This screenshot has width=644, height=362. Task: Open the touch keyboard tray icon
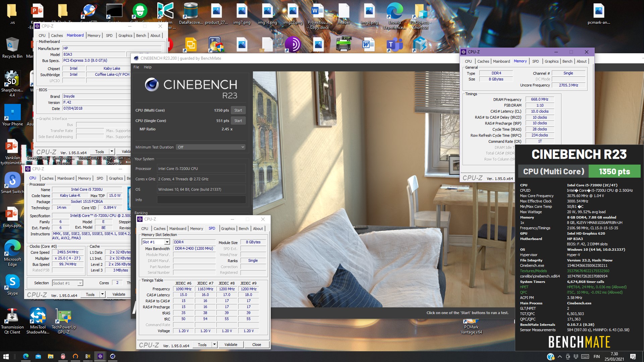click(585, 357)
